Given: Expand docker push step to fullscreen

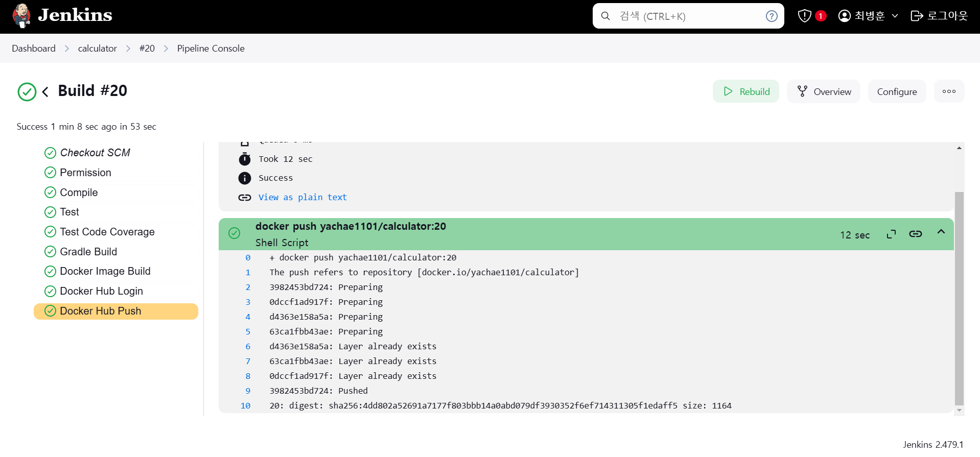Looking at the screenshot, I should coord(891,234).
